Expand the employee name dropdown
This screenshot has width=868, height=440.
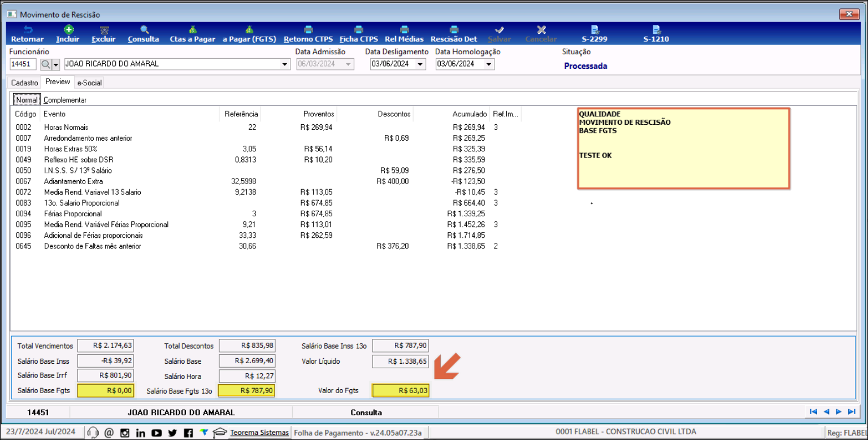click(x=285, y=64)
